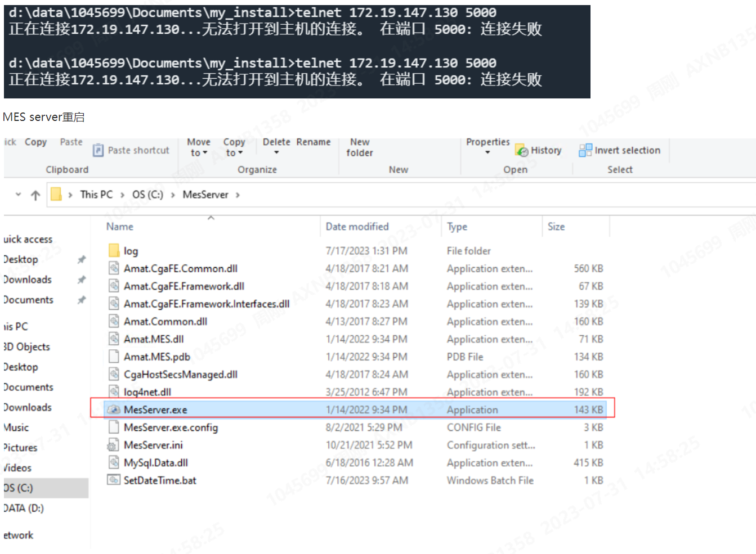
Task: Select the SetDateTime.bat file name
Action: (x=160, y=480)
